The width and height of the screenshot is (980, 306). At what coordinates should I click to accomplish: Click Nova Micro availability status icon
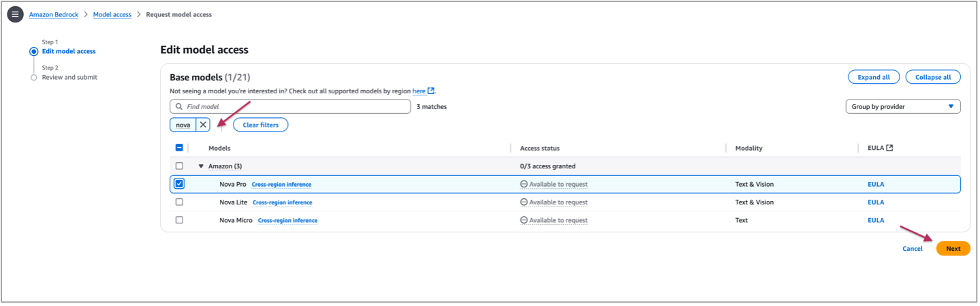point(524,220)
